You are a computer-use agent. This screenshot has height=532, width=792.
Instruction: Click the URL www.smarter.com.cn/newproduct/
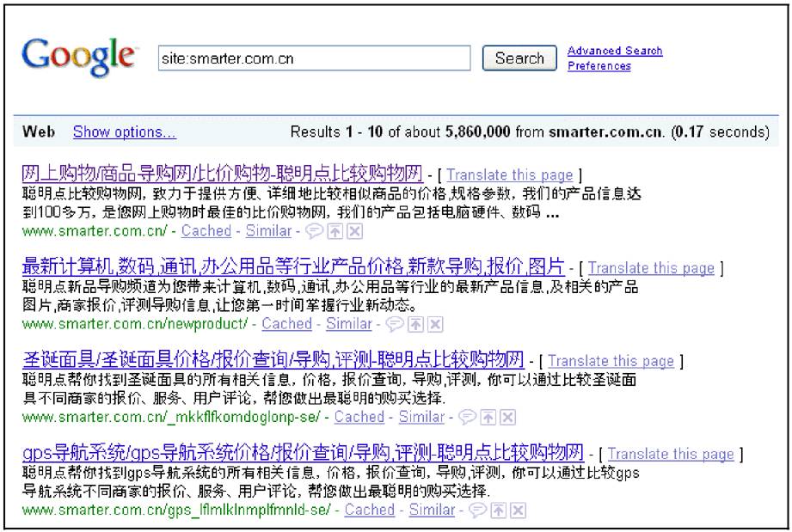tap(135, 324)
